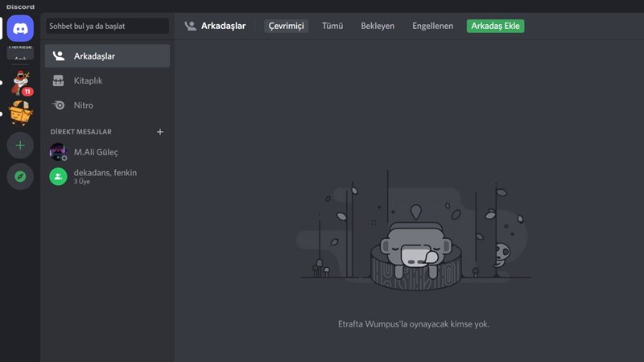Image resolution: width=644 pixels, height=362 pixels.
Task: Open Nitro in the sidebar
Action: click(x=107, y=105)
